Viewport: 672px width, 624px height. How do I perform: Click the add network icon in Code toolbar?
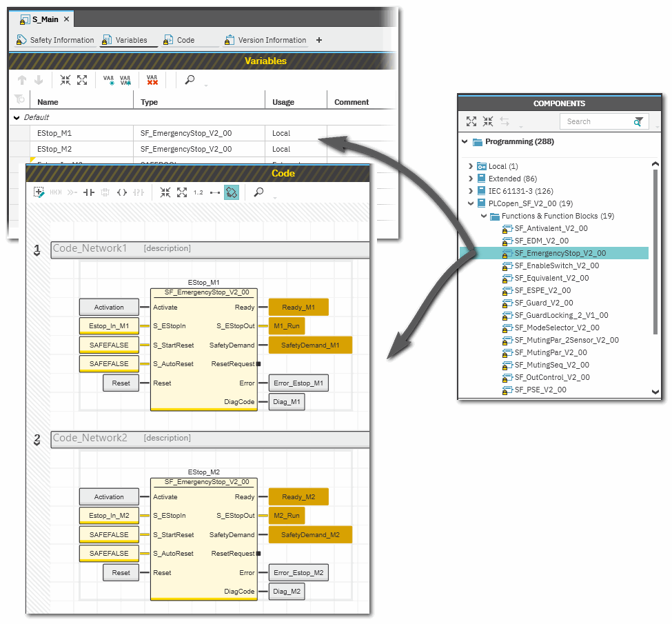pos(39,192)
